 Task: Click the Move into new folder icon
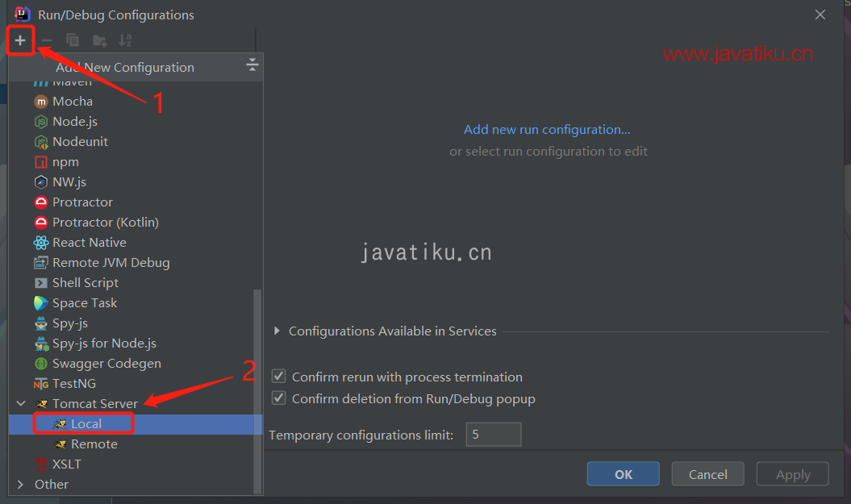pyautogui.click(x=99, y=40)
